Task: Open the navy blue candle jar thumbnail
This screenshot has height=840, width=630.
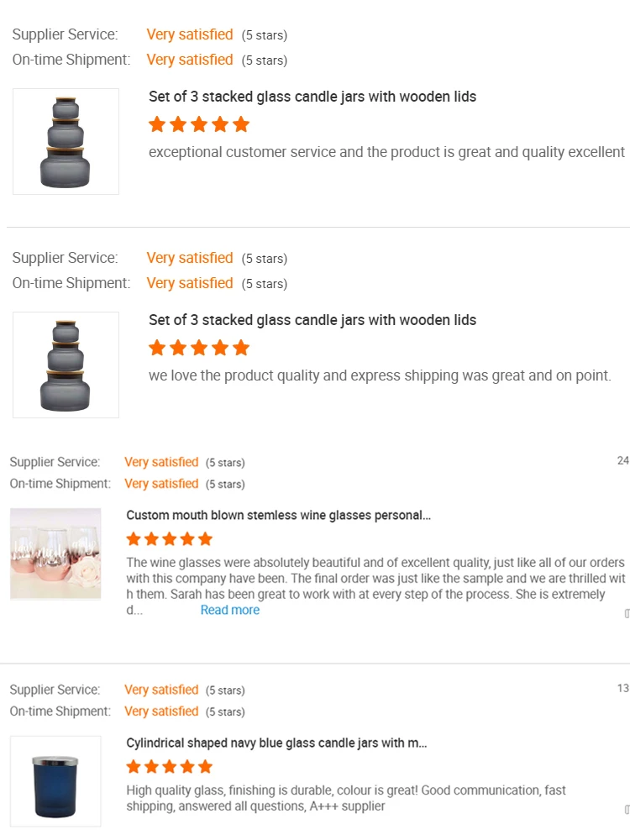Action: 55,780
